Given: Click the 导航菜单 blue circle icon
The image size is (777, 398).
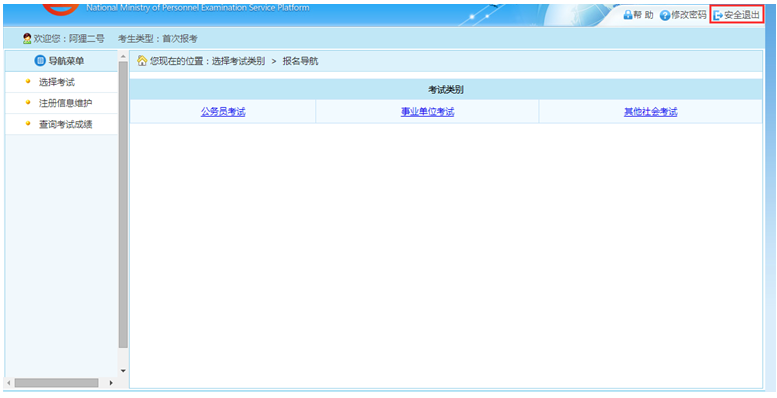Looking at the screenshot, I should pos(40,61).
